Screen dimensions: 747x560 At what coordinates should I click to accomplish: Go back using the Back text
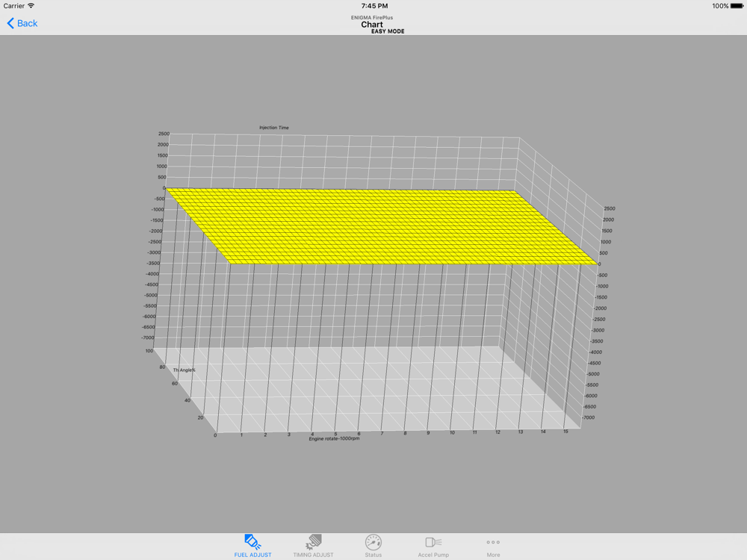28,23
